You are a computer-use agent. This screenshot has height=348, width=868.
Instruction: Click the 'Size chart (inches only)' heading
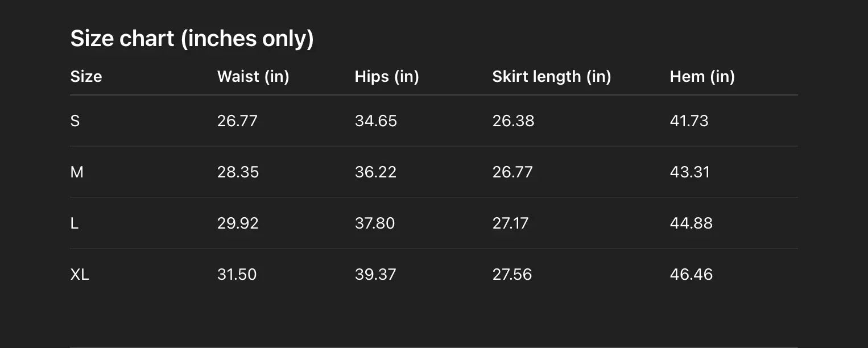[x=192, y=39]
